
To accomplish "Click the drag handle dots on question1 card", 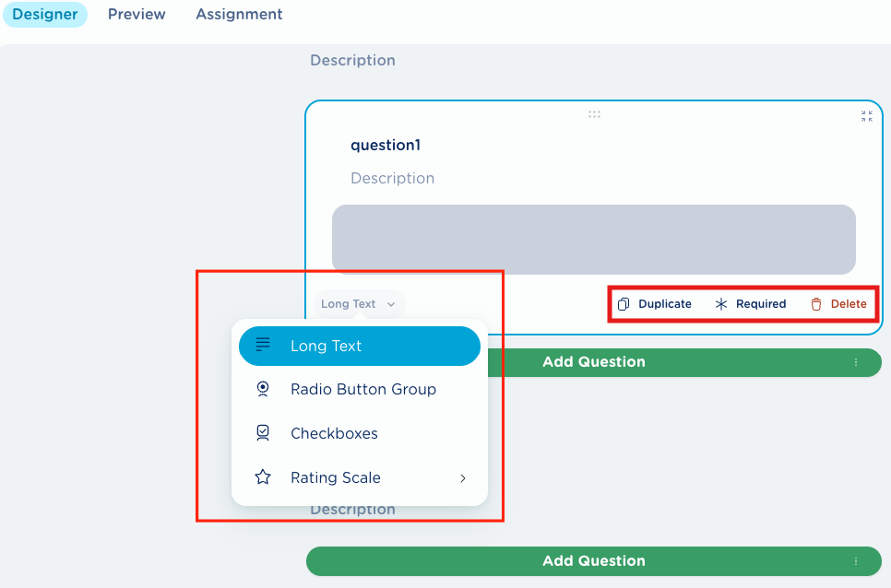I will click(594, 115).
